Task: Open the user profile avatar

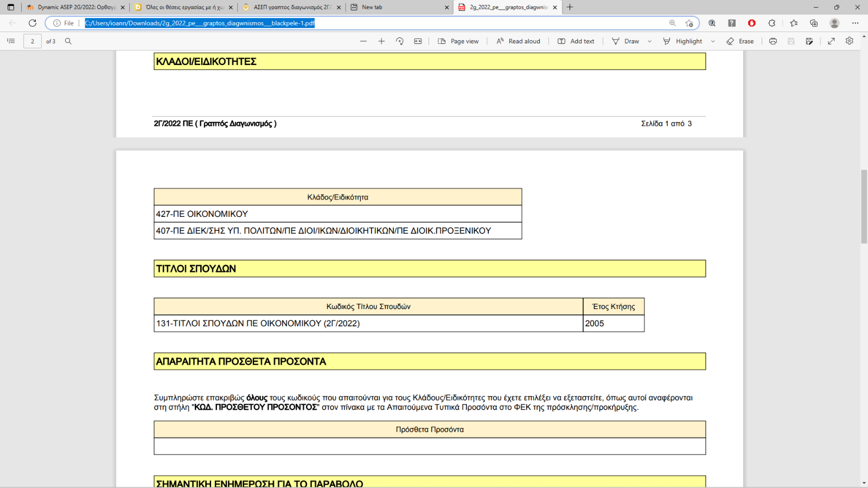Action: pos(834,23)
